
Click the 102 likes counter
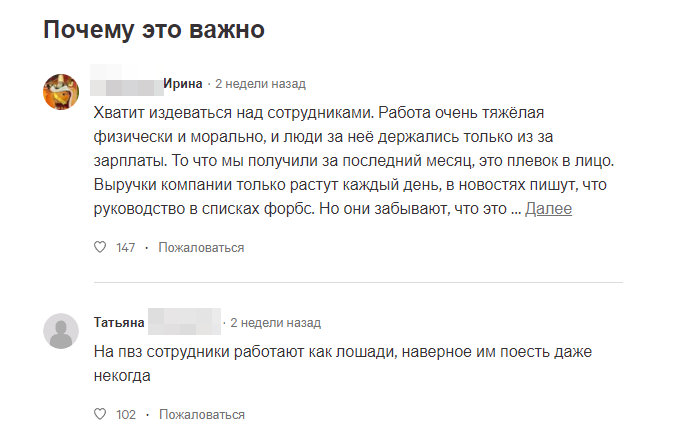(125, 414)
